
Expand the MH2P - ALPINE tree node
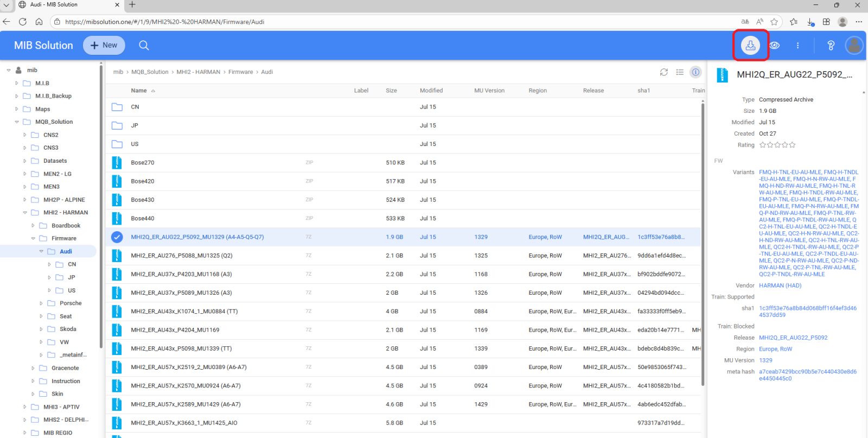[x=25, y=200]
